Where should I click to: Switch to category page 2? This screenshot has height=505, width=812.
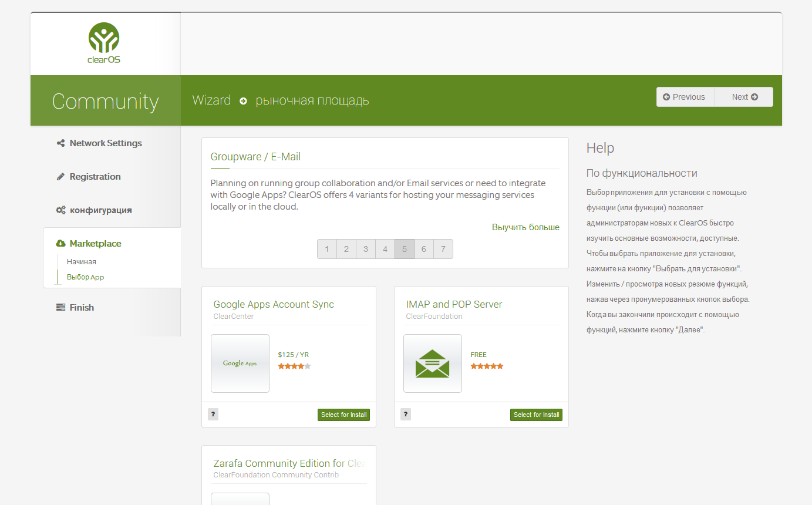coord(346,249)
